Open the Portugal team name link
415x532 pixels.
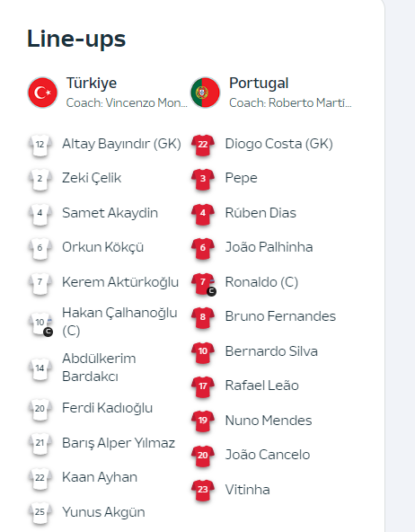tap(259, 83)
